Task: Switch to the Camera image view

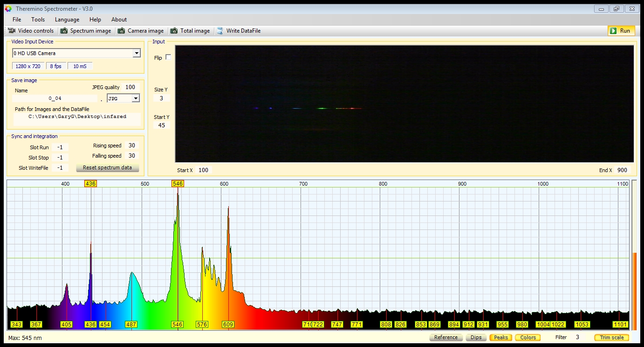Action: (x=140, y=31)
